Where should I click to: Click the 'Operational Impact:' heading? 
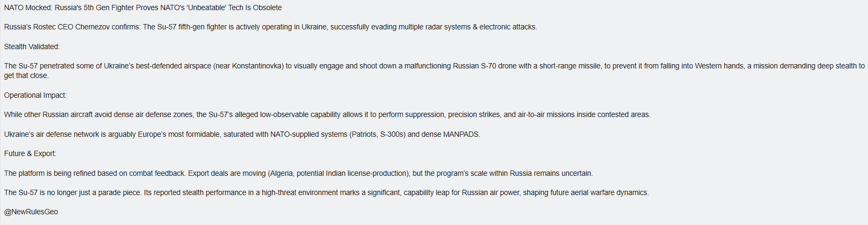point(35,96)
